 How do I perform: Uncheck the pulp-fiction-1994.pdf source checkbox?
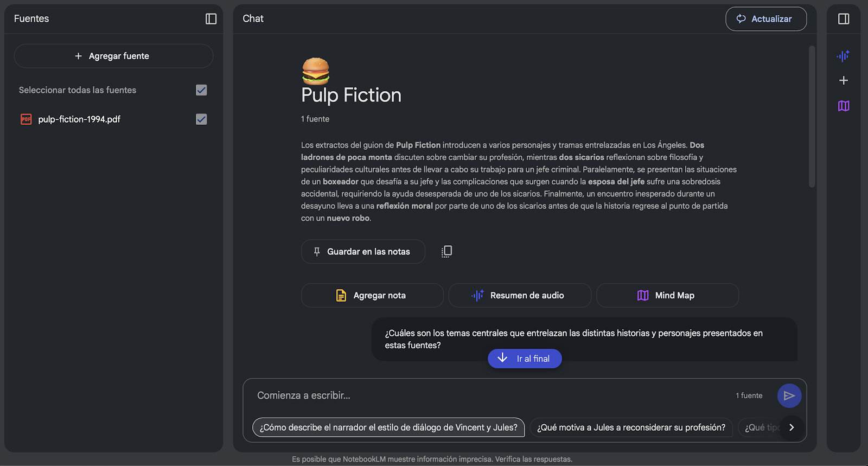pyautogui.click(x=201, y=119)
